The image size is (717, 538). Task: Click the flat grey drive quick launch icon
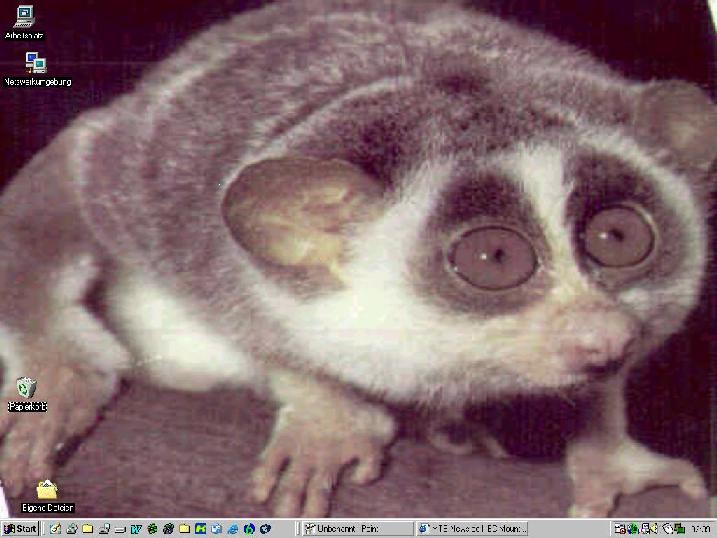[120, 528]
